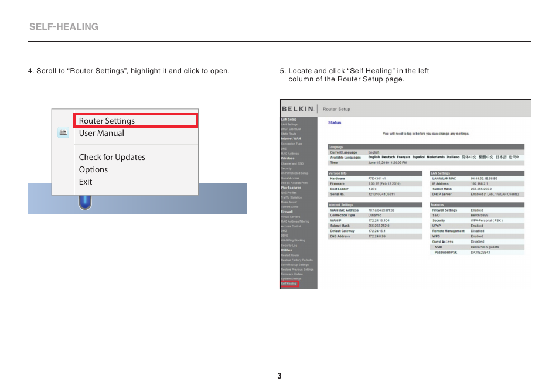Open Virtual Servers under Firewall

pos(291,217)
